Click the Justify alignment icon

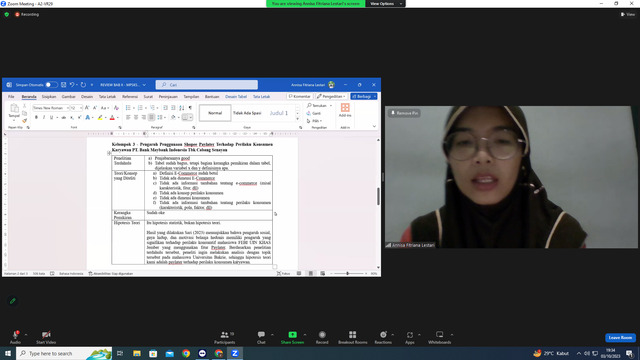tap(151, 118)
